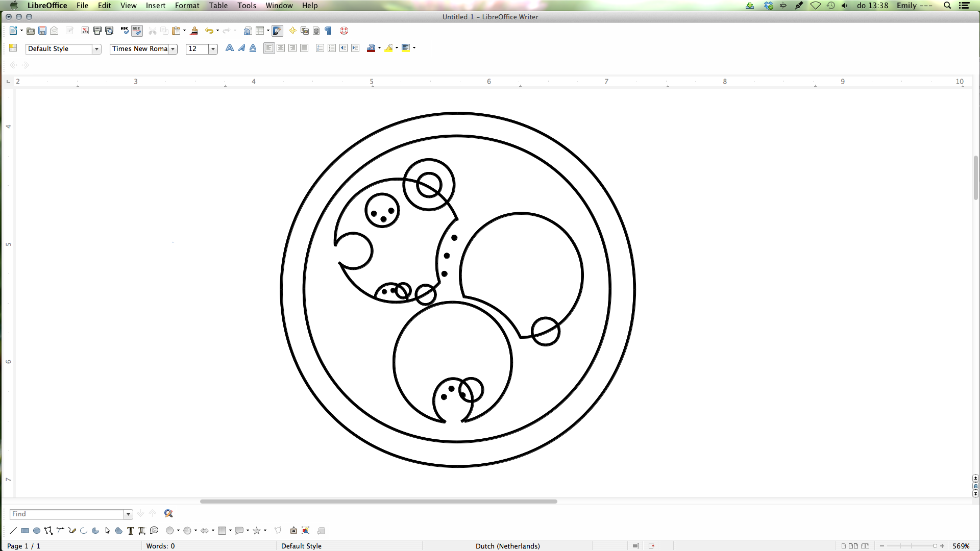The image size is (980, 551).
Task: Open the Gallery icon
Action: (x=305, y=31)
